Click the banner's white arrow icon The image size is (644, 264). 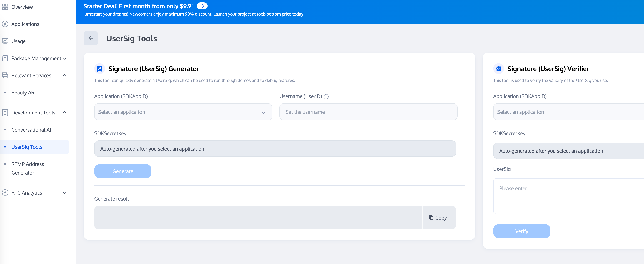(202, 6)
